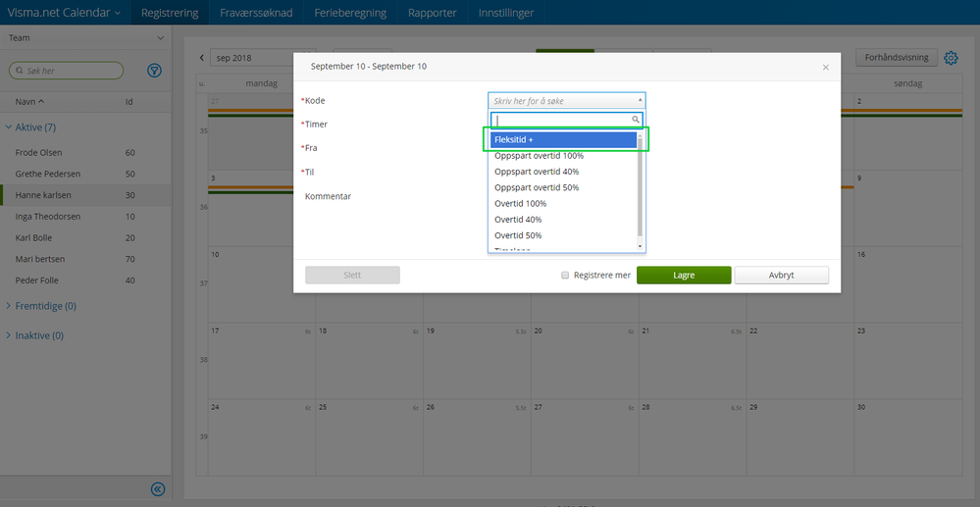Click the Id column header
The height and width of the screenshot is (507, 980).
click(129, 101)
